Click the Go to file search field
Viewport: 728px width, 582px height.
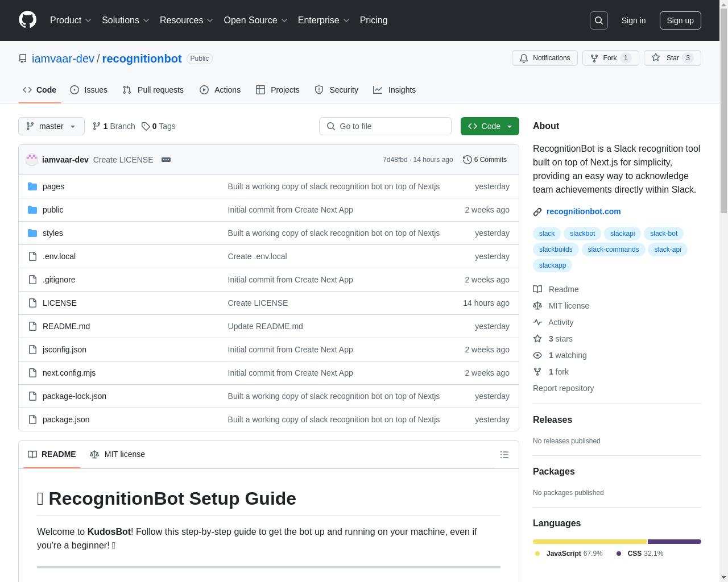[x=385, y=126]
